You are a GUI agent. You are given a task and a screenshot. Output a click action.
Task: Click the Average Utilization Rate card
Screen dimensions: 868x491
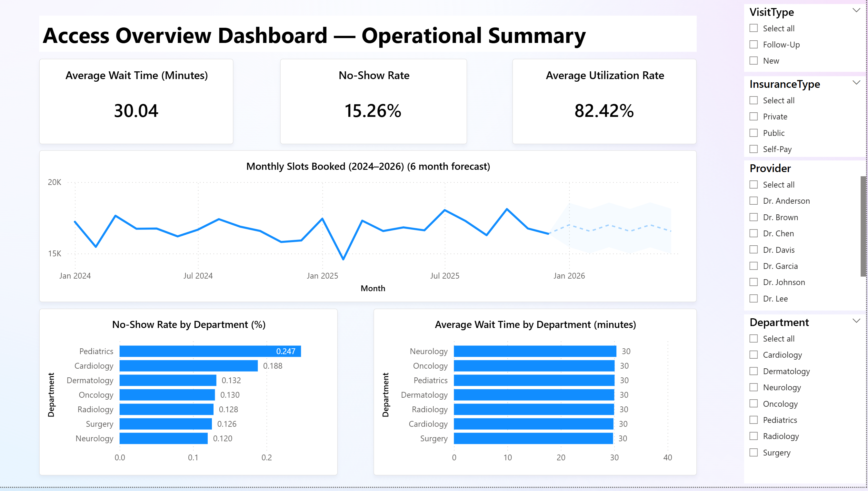pyautogui.click(x=604, y=101)
